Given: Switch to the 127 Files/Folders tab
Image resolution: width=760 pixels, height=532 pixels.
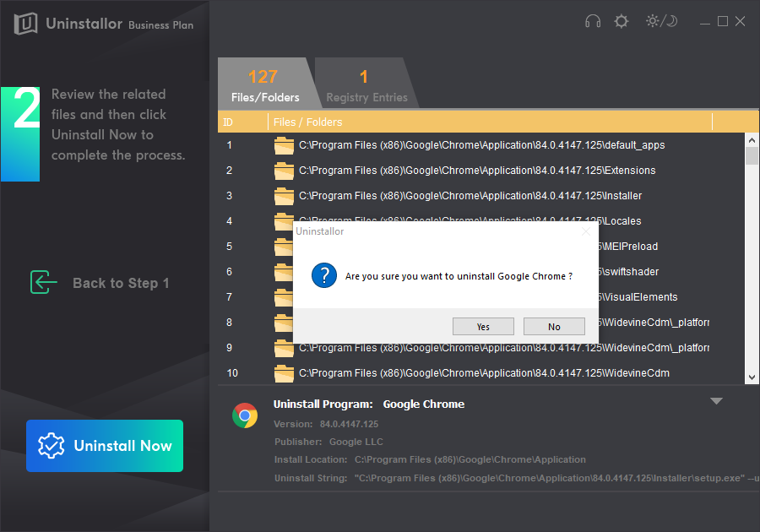Looking at the screenshot, I should [x=265, y=84].
